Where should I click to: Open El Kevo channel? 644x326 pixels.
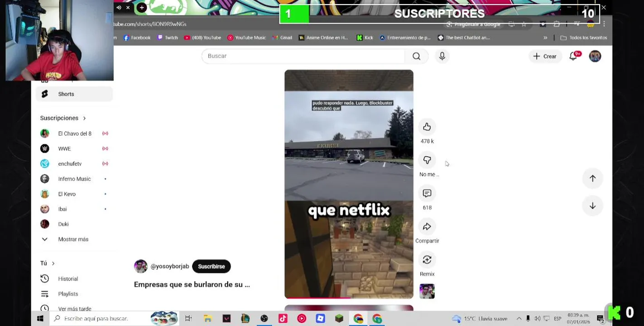pyautogui.click(x=74, y=194)
